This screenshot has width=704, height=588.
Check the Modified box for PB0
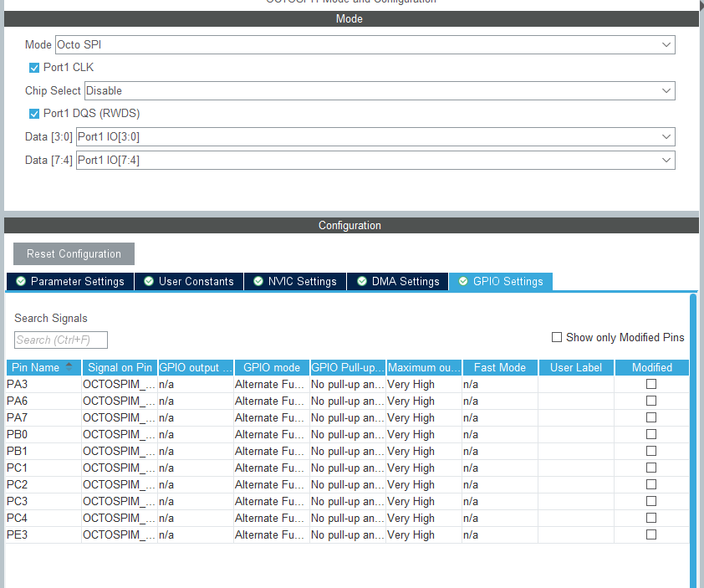651,434
